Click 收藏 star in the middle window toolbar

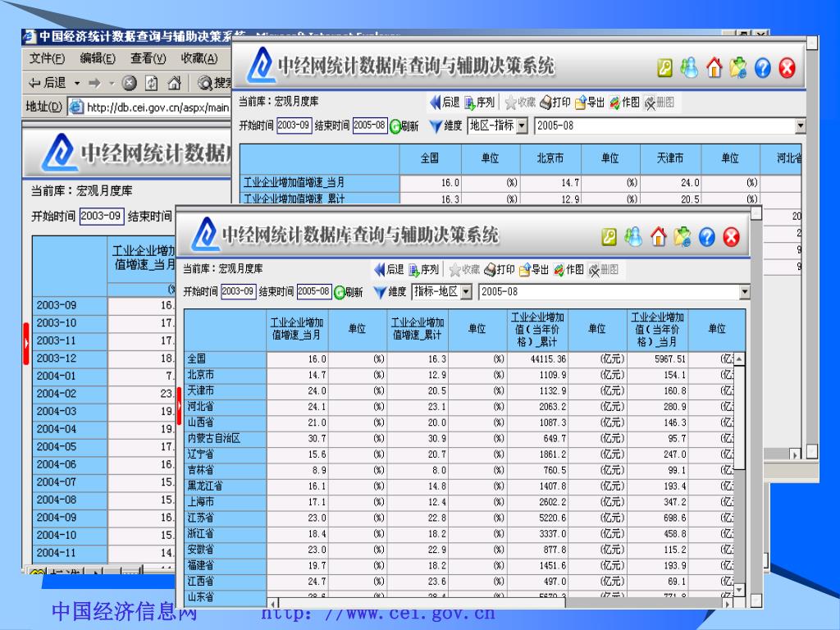[520, 103]
